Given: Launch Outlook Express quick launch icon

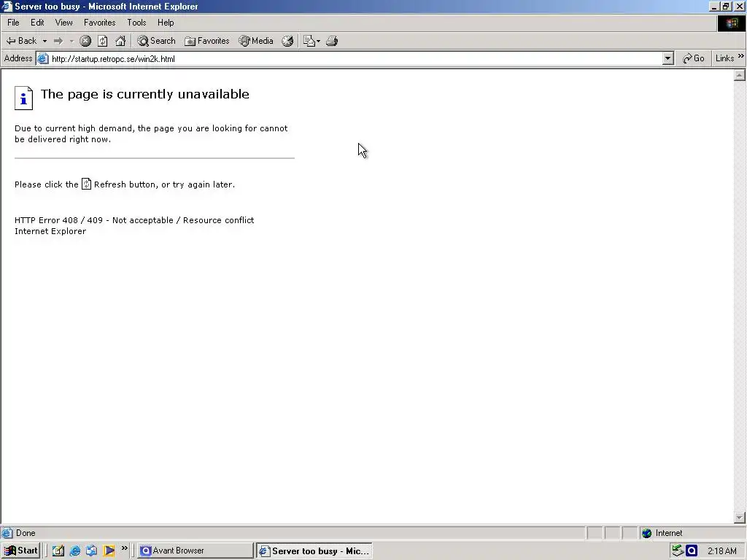Looking at the screenshot, I should coord(91,551).
